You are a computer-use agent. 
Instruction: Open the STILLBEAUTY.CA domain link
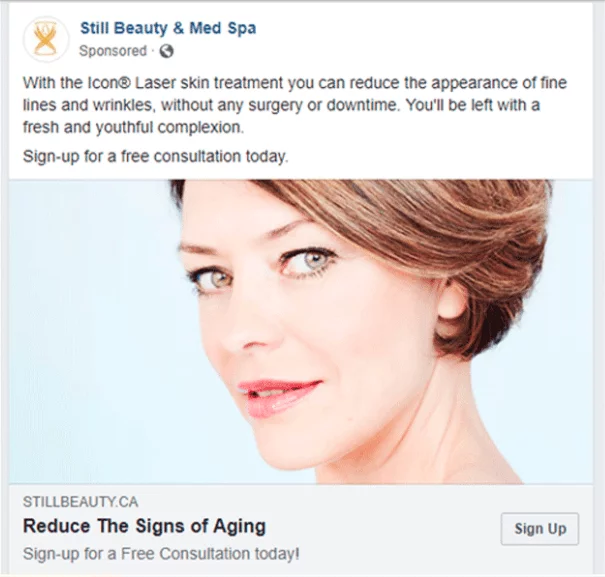[x=80, y=502]
